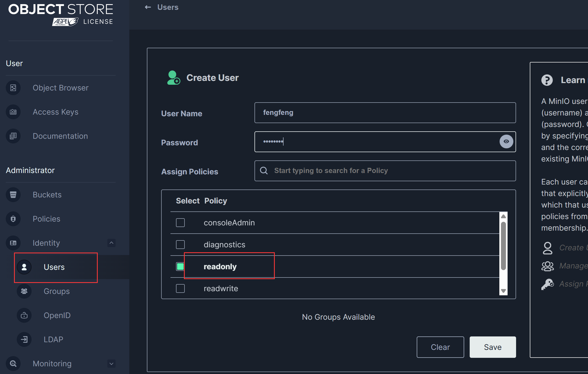Image resolution: width=588 pixels, height=374 pixels.
Task: Select Users under Identity menu
Action: click(54, 267)
